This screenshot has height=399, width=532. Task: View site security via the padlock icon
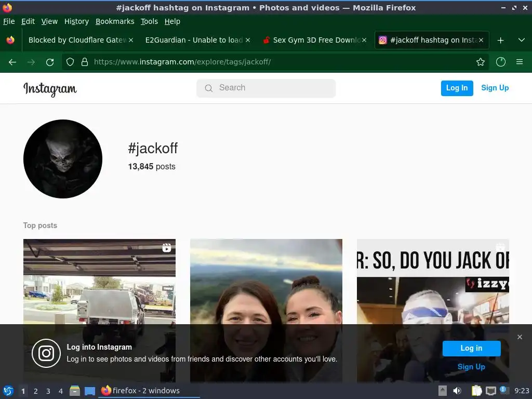click(x=85, y=62)
